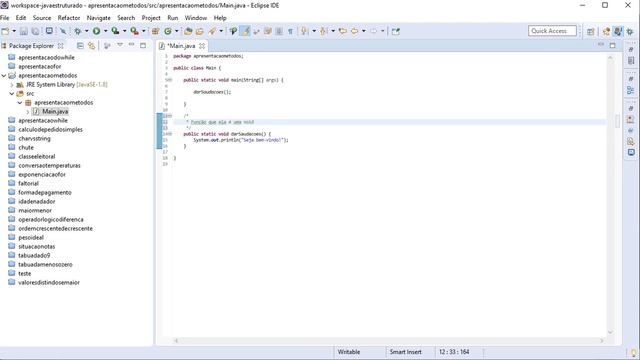
Task: Select the calculodepedidosimples project
Action: point(50,129)
